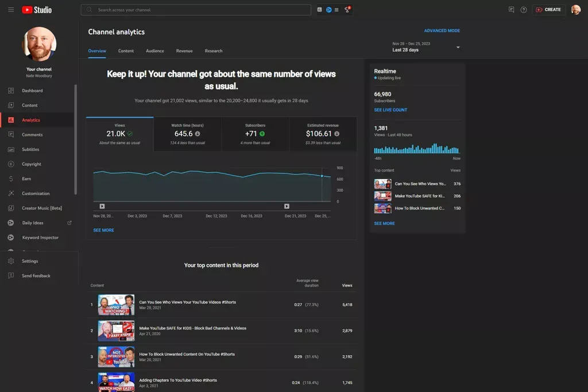Open Subtitles in the left sidebar

coord(37,149)
